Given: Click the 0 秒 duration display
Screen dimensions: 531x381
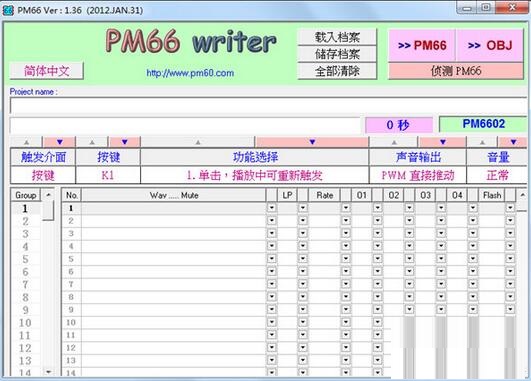Looking at the screenshot, I should tap(399, 125).
